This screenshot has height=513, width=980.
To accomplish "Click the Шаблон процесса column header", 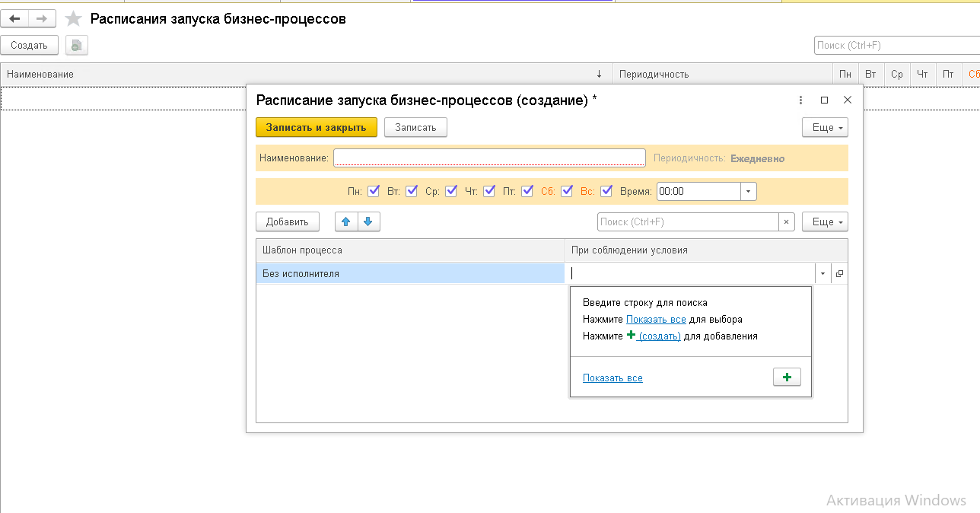I will [x=410, y=250].
